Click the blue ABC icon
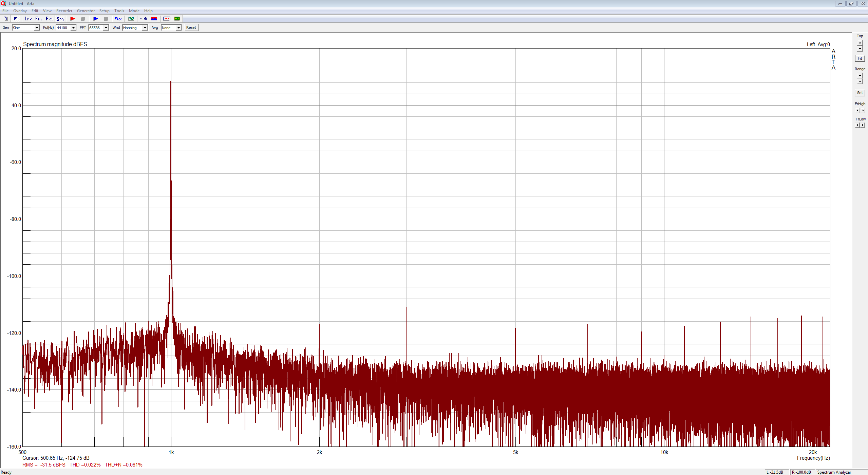This screenshot has height=475, width=868. click(x=118, y=19)
